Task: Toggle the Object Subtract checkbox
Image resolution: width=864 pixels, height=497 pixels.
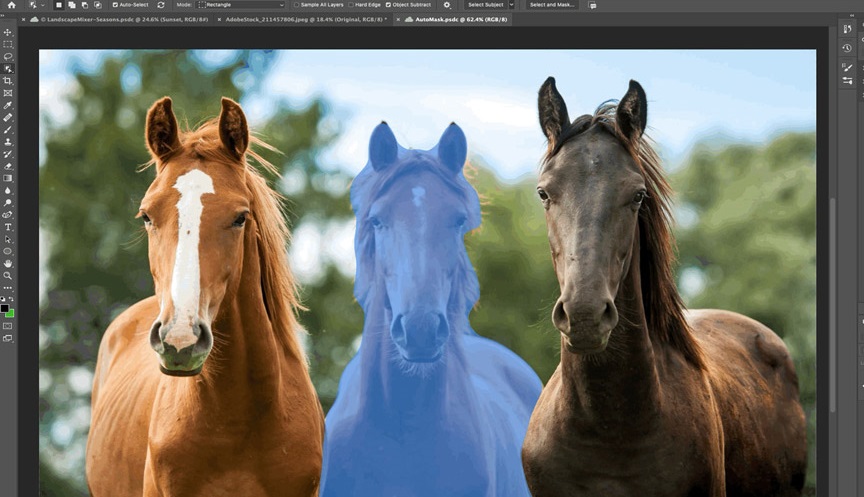Action: pos(388,5)
